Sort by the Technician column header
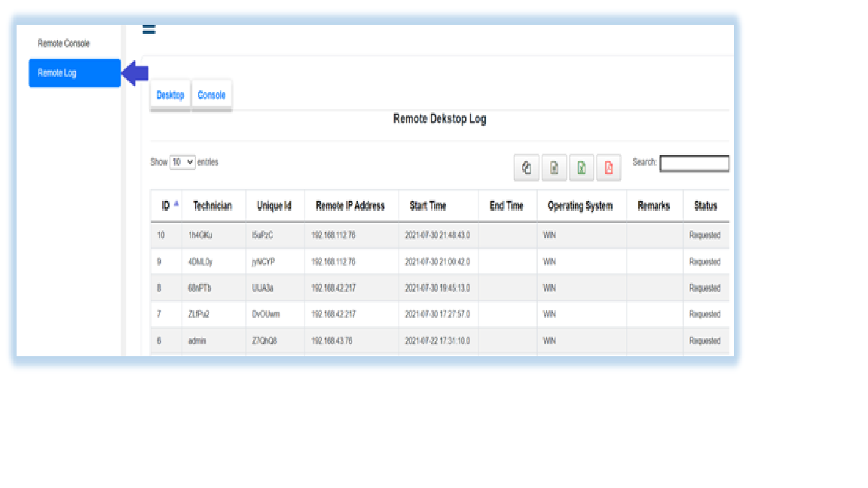Screen dimensions: 868x488 (212, 206)
